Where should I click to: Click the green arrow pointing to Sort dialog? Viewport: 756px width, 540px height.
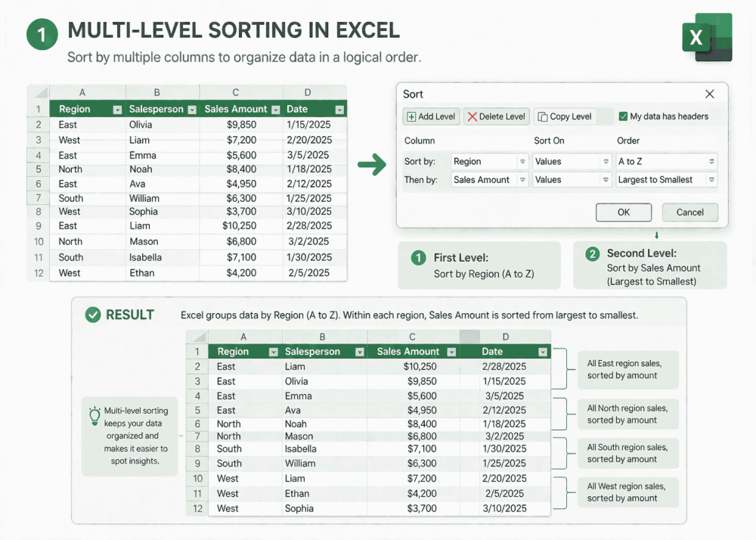(x=373, y=164)
